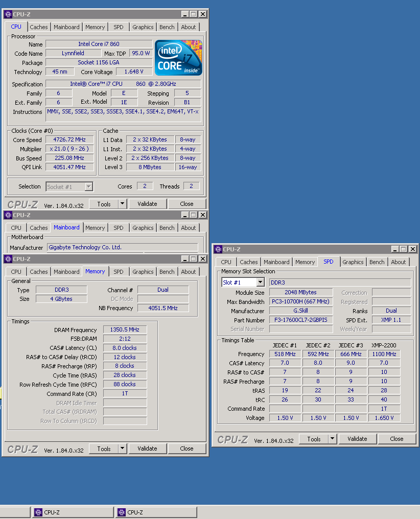
Task: Minimize the SPD CPU-Z window
Action: 395,249
